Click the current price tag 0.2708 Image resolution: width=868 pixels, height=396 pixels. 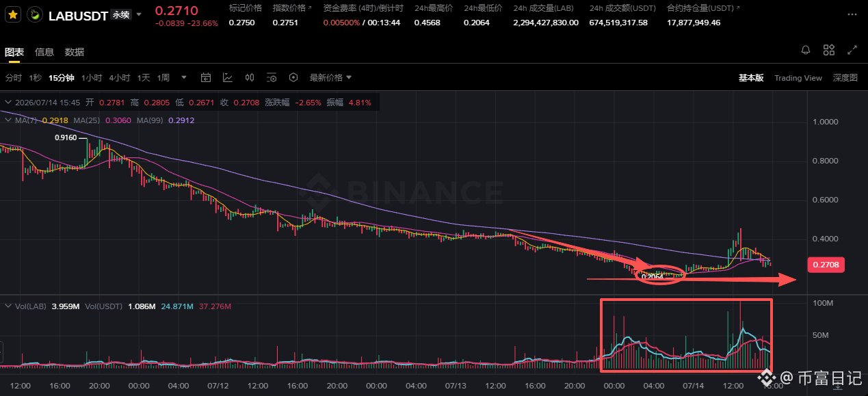click(826, 264)
